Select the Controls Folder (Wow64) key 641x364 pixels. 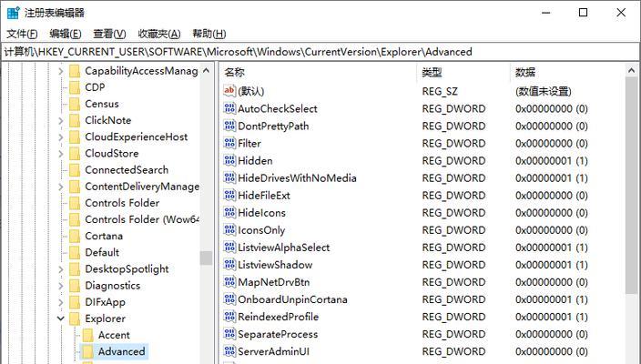click(x=142, y=219)
